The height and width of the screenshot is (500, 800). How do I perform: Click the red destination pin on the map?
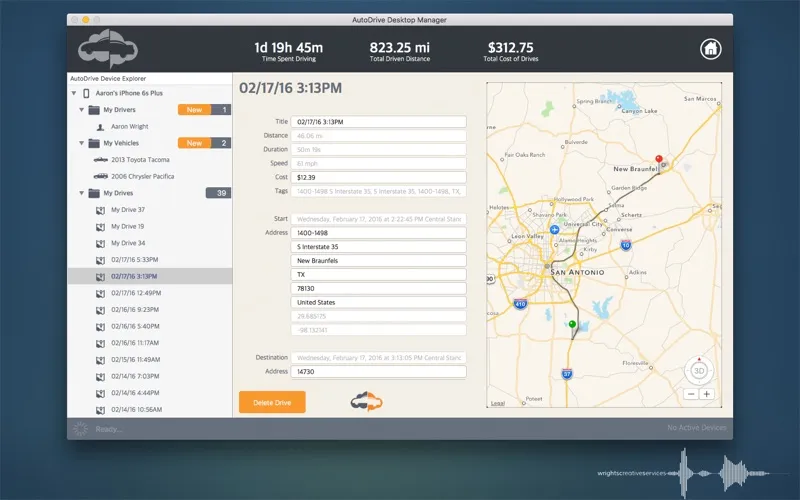click(x=659, y=159)
